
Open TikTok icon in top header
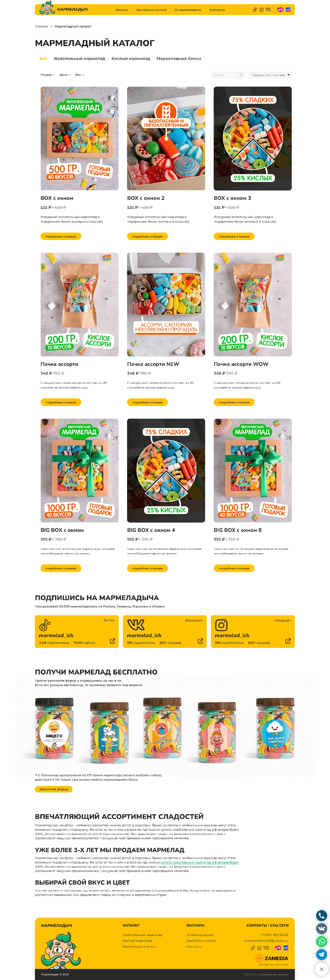pyautogui.click(x=255, y=10)
